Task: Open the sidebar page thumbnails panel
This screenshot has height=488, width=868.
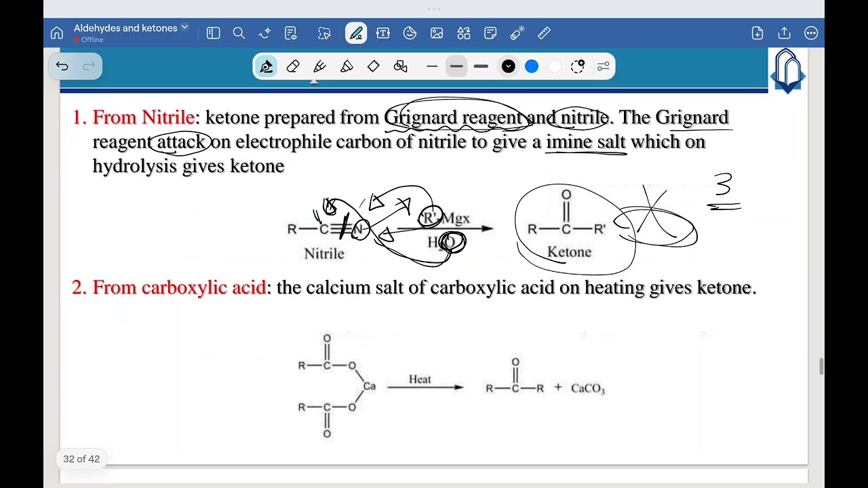Action: [213, 33]
